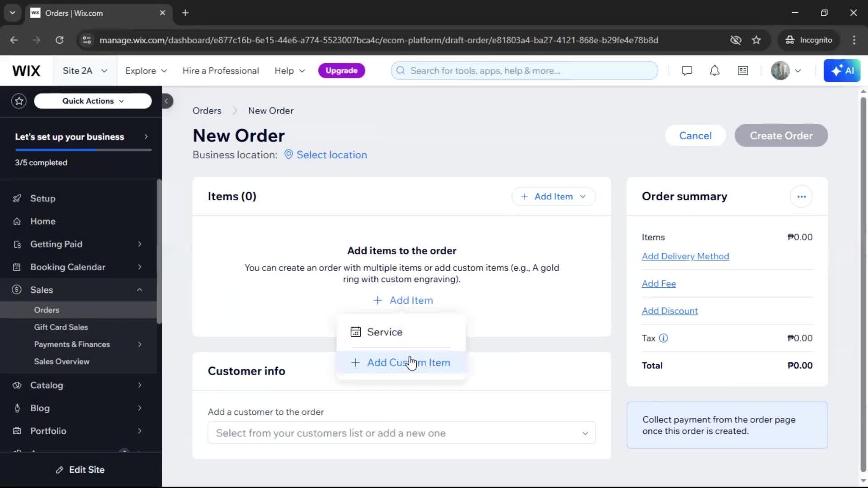
Task: Open the customer selection dropdown
Action: 401,433
